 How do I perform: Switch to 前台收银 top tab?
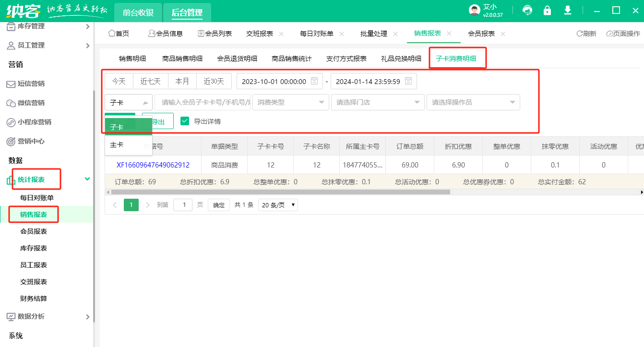coord(138,12)
